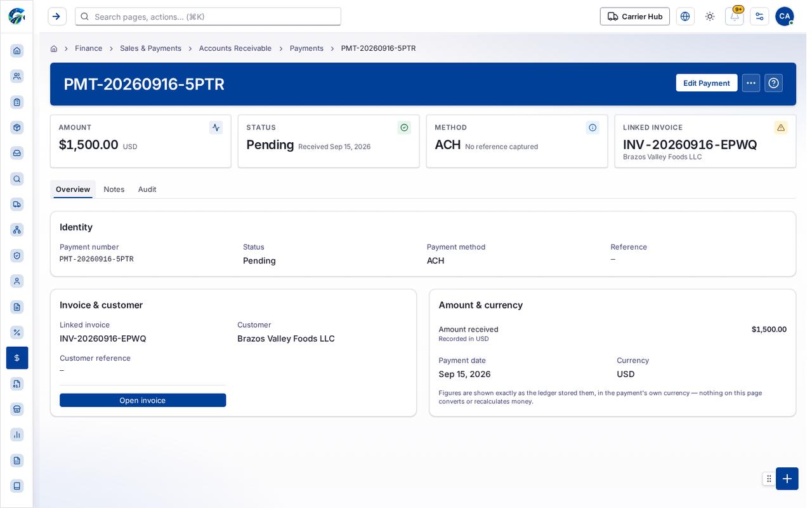812x508 pixels.
Task: Open the shield check sidebar icon
Action: tap(17, 255)
